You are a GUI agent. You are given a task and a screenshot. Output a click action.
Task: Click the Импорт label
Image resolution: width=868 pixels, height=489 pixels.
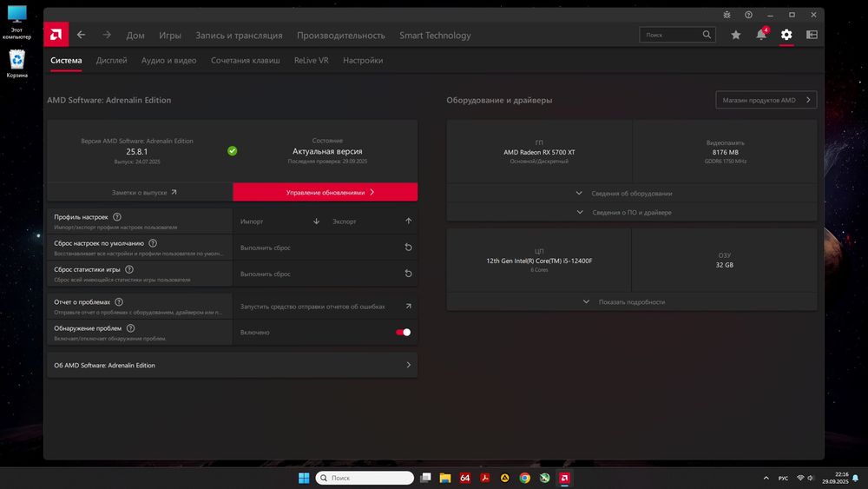(252, 221)
